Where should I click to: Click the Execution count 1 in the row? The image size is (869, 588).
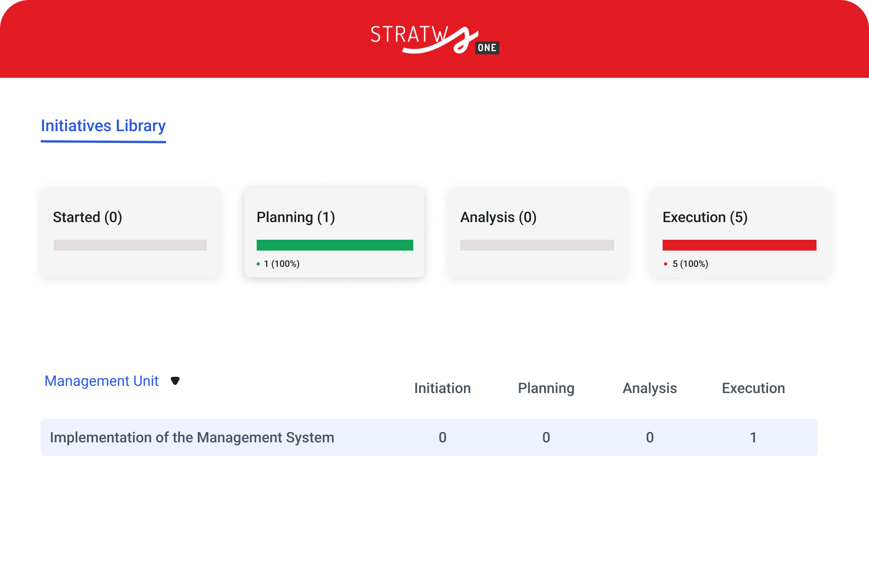753,437
